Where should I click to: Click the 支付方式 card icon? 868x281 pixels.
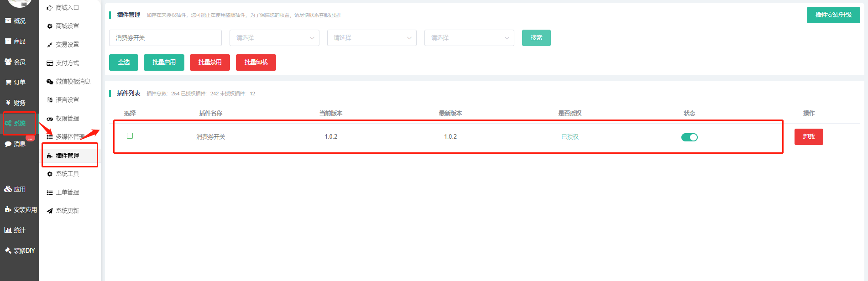(x=50, y=63)
